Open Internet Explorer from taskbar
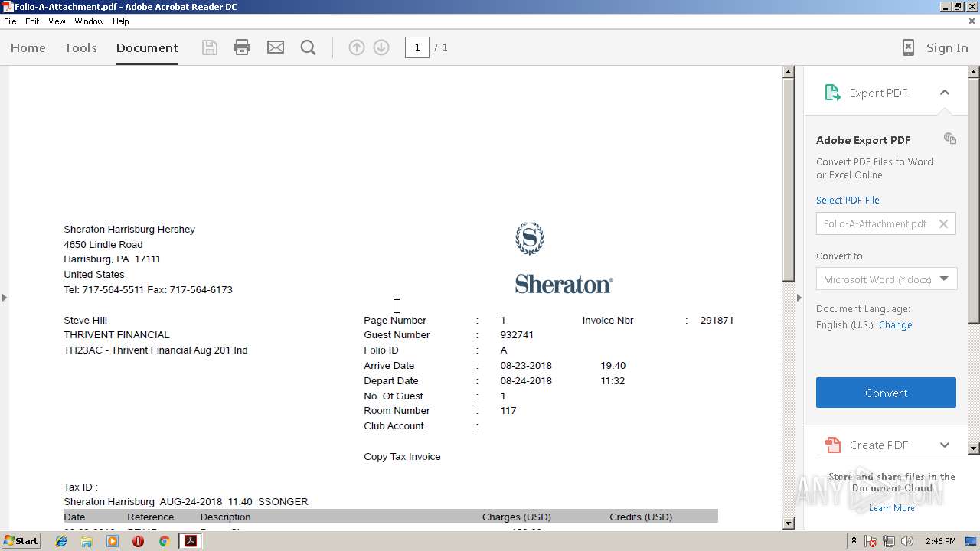980x551 pixels. pos(61,541)
